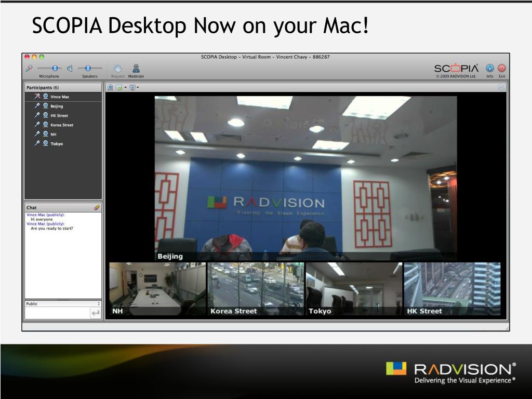Click the Participants (6) panel header
This screenshot has width=532, height=399.
point(63,87)
